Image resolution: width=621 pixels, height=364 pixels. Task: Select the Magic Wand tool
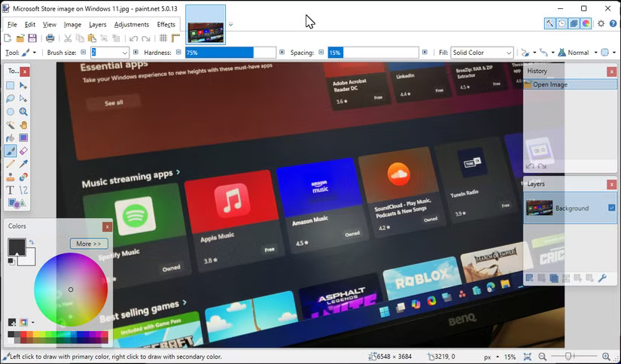click(11, 125)
